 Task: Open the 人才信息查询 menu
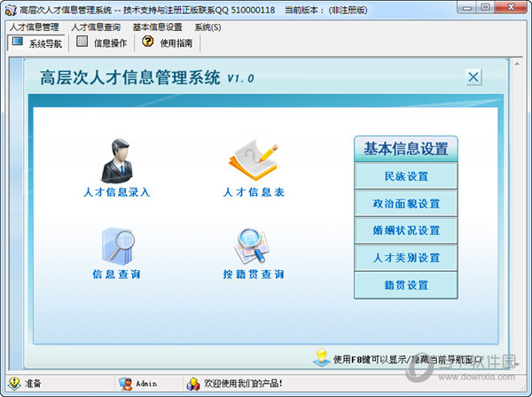[x=96, y=27]
